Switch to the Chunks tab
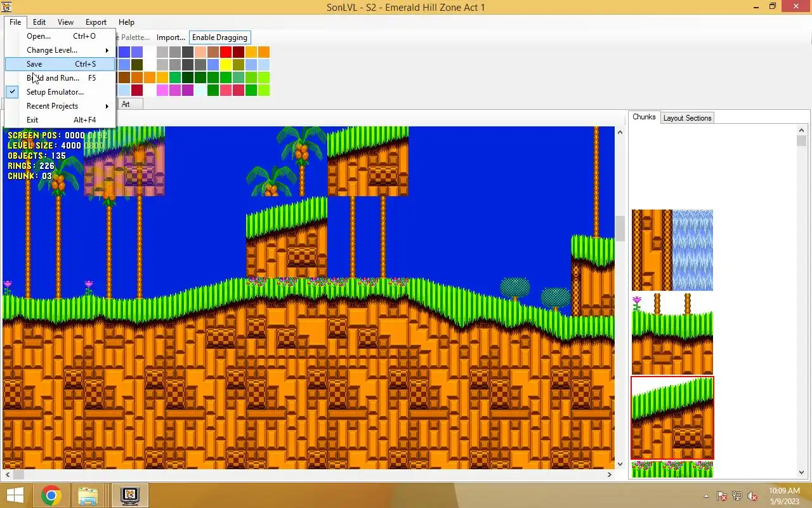The image size is (812, 508). pyautogui.click(x=644, y=117)
